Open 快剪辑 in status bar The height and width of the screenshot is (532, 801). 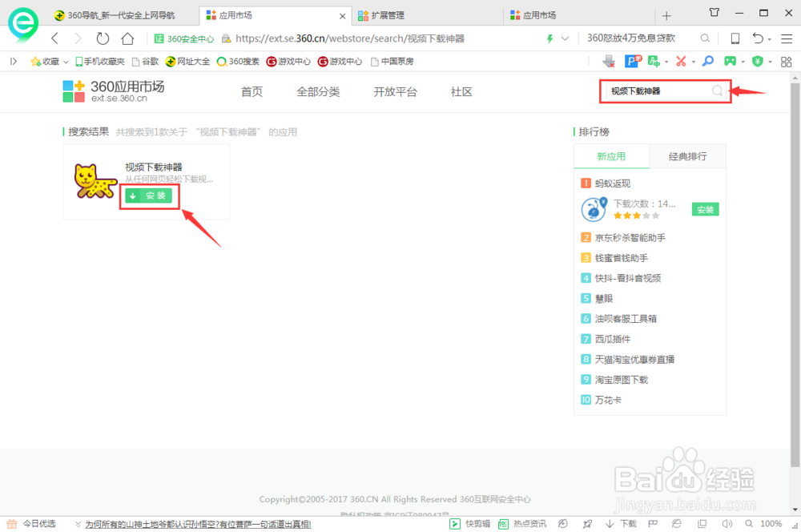point(470,524)
